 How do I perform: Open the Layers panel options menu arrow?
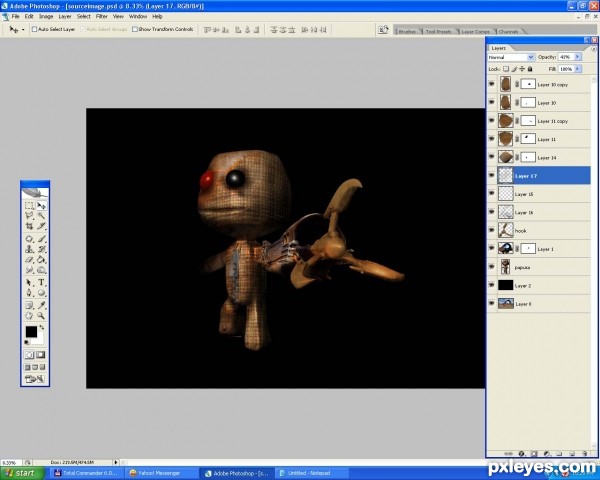point(593,49)
